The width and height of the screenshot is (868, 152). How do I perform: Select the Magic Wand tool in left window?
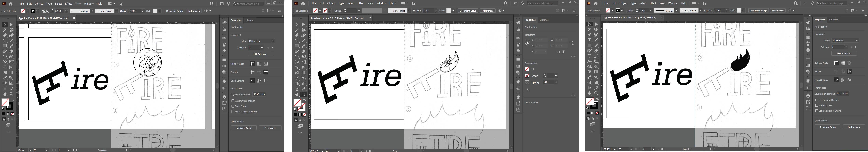tap(5, 30)
